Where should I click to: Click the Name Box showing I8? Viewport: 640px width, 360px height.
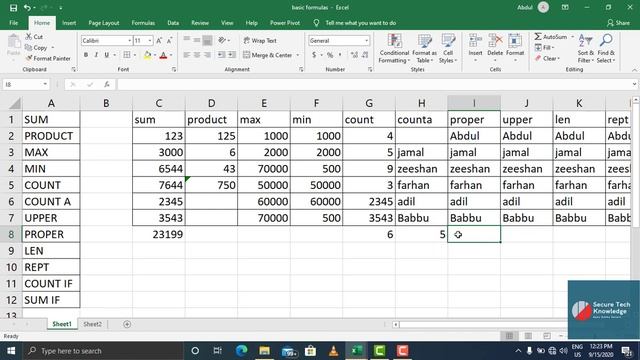[25, 84]
